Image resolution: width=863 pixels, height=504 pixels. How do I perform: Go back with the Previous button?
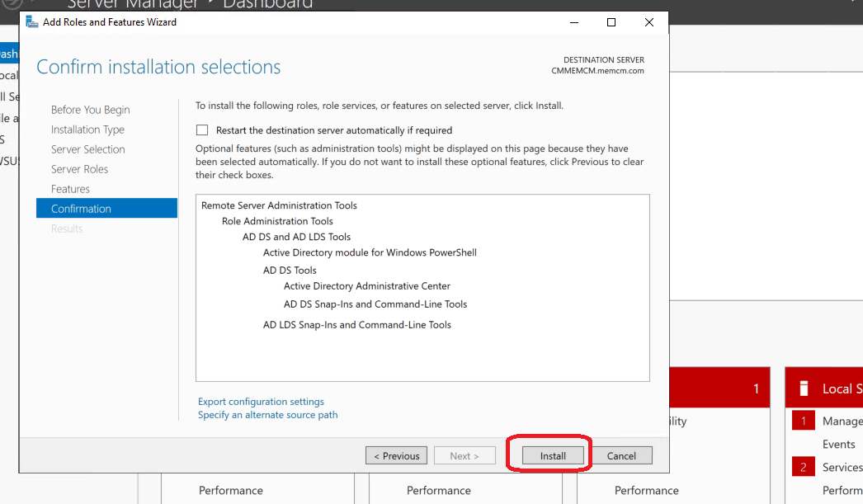point(396,455)
